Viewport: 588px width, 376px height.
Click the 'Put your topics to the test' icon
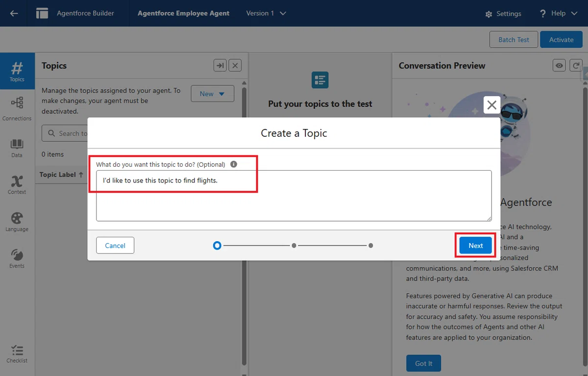pyautogui.click(x=320, y=80)
